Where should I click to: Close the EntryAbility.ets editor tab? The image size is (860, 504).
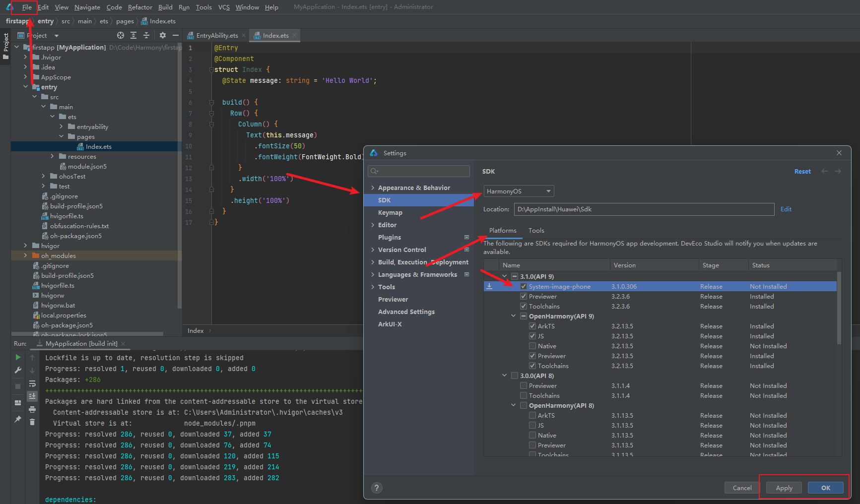coord(244,35)
